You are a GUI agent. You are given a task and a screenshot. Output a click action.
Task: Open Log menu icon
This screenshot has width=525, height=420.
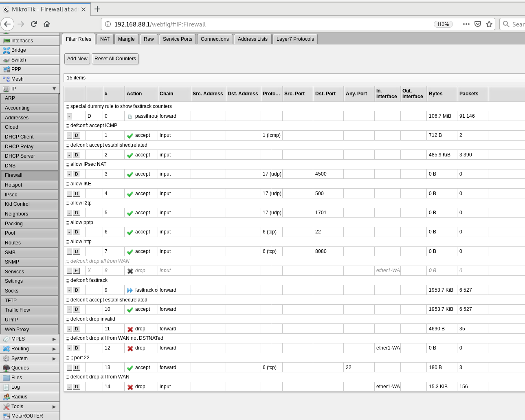coord(6,387)
